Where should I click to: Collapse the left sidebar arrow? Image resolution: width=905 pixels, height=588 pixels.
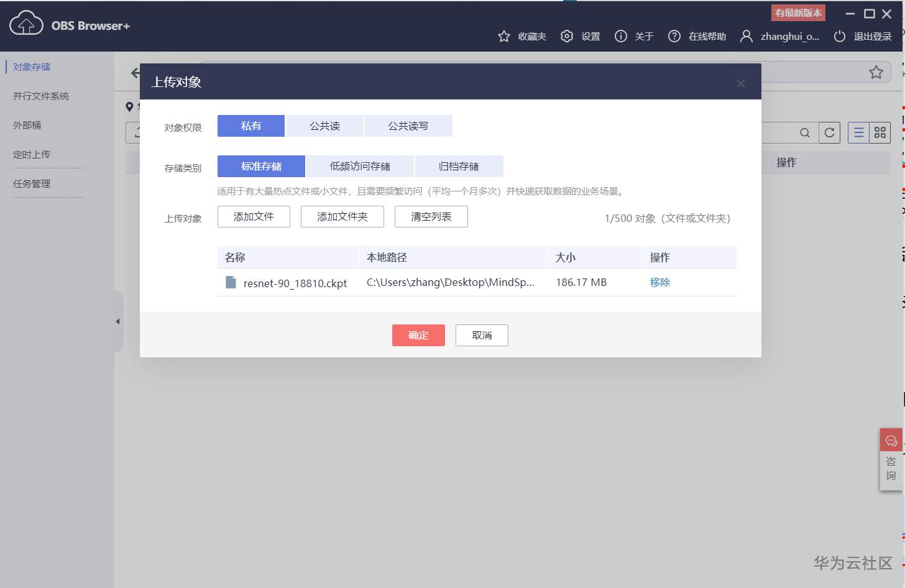[x=117, y=321]
